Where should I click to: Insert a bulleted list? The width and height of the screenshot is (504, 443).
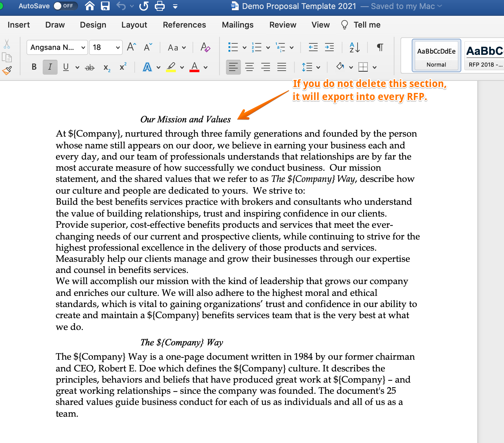click(233, 47)
